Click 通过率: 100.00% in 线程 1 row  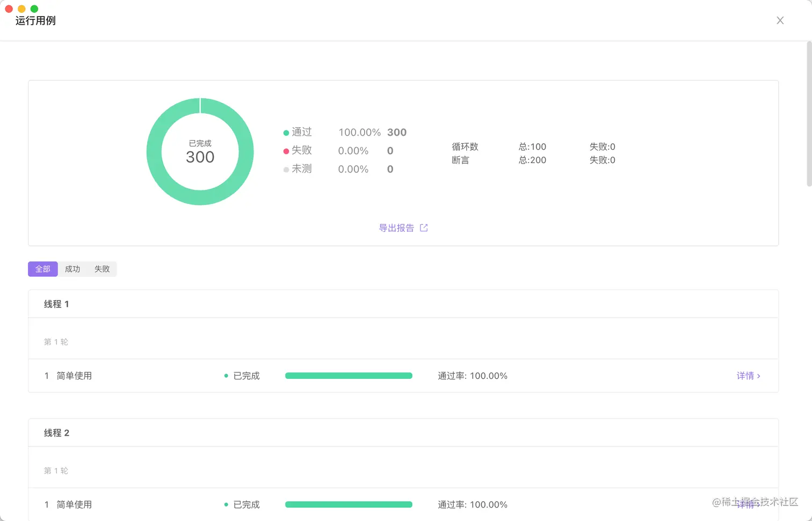(x=473, y=376)
